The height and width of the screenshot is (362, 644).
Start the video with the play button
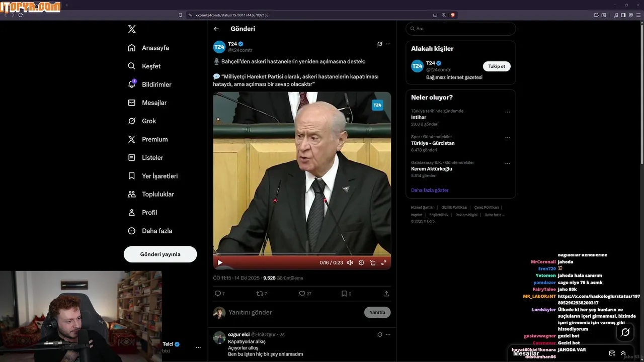coord(220,262)
